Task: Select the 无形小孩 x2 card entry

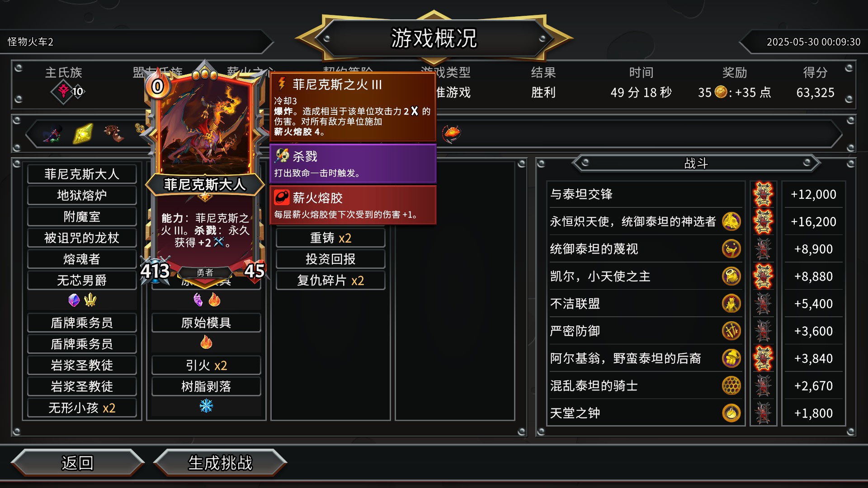Action: point(82,408)
